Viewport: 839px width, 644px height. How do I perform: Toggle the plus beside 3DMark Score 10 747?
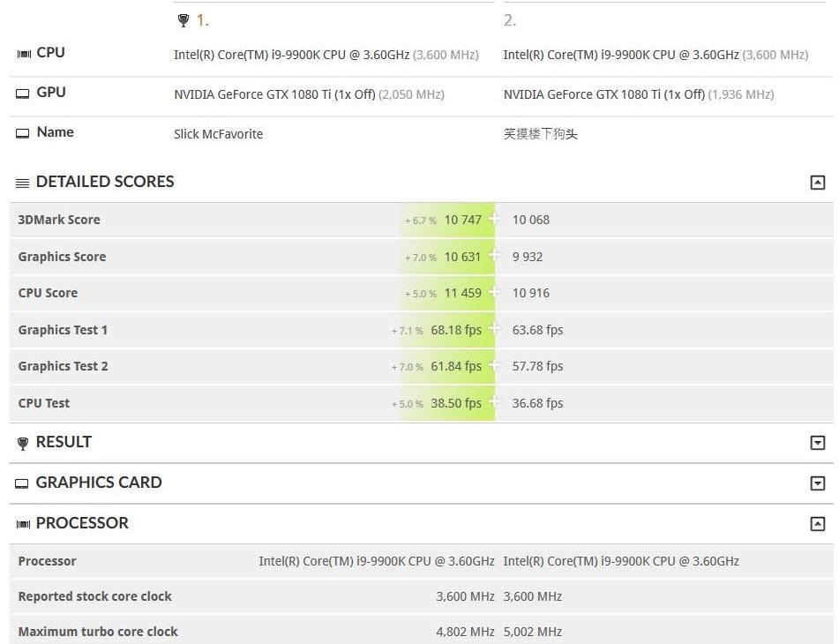494,219
